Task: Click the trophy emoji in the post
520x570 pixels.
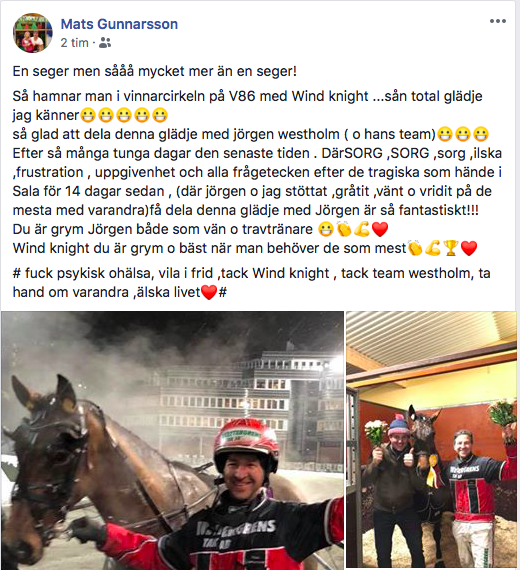Action: point(451,249)
